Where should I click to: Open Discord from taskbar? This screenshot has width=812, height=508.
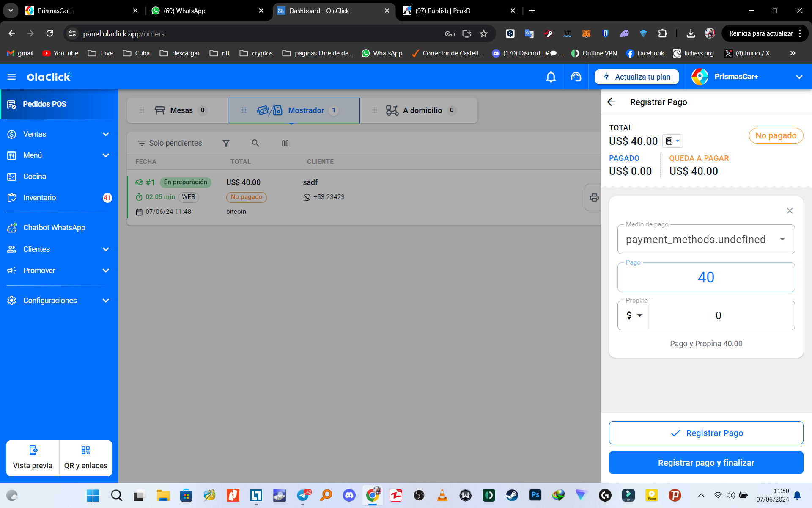[349, 495]
